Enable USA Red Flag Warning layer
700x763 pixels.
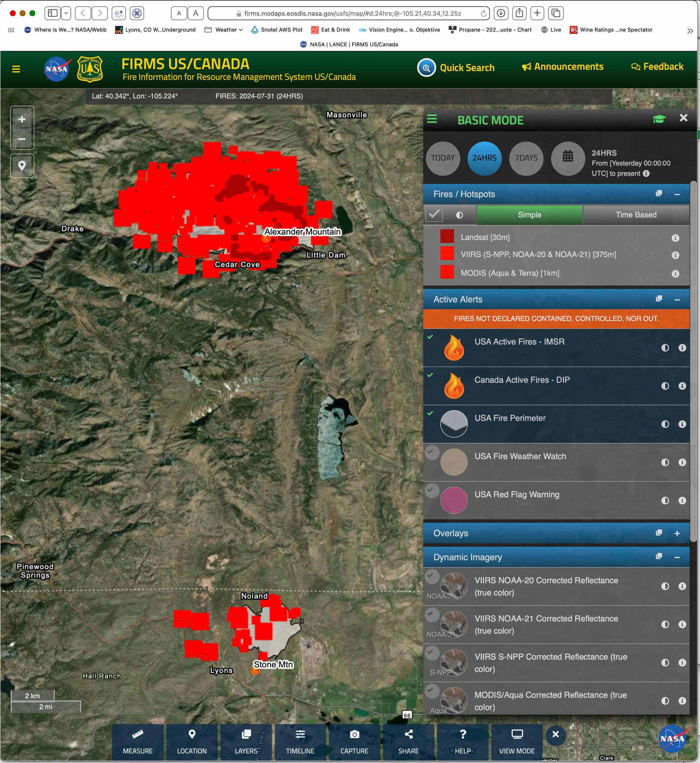pos(431,490)
